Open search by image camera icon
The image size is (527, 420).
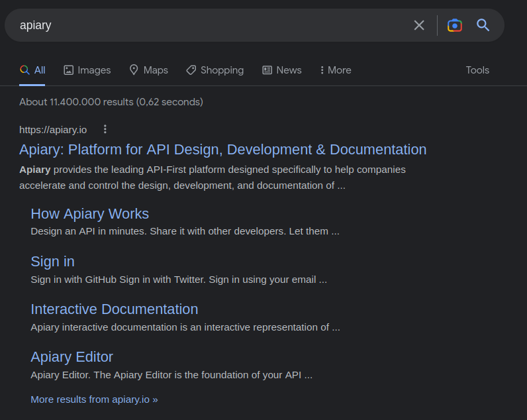454,25
